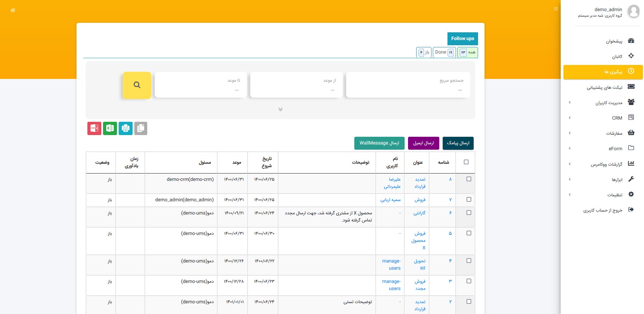Open the demo_admin profile avatar
Viewport: 644px width, 314px height.
(x=633, y=11)
